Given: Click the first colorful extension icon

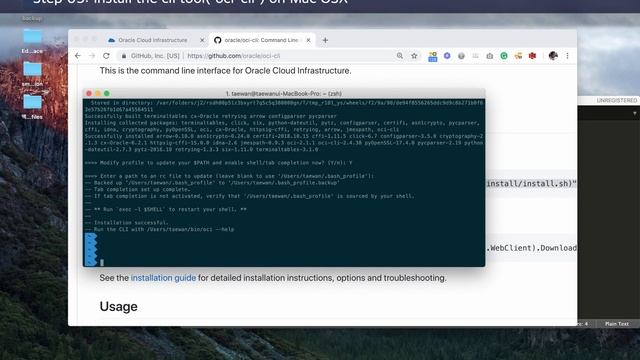Looking at the screenshot, I should point(433,56).
